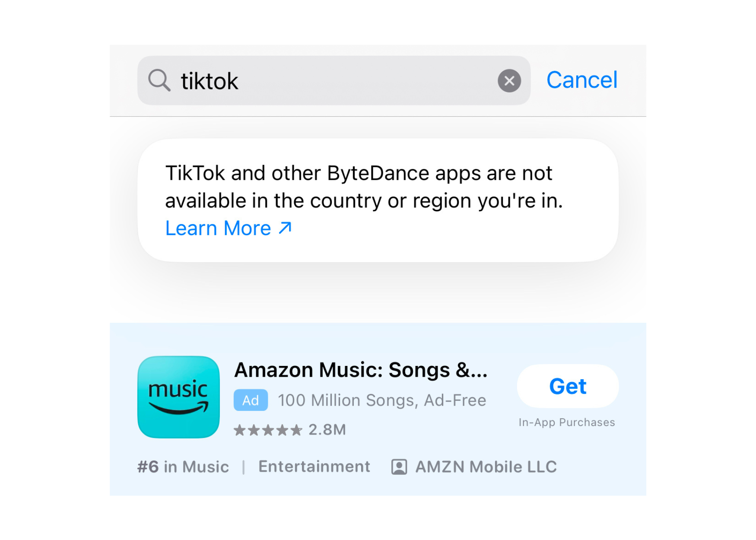Viewport: 756px width, 540px height.
Task: Open the AMZN Mobile LLC developer name
Action: point(486,467)
